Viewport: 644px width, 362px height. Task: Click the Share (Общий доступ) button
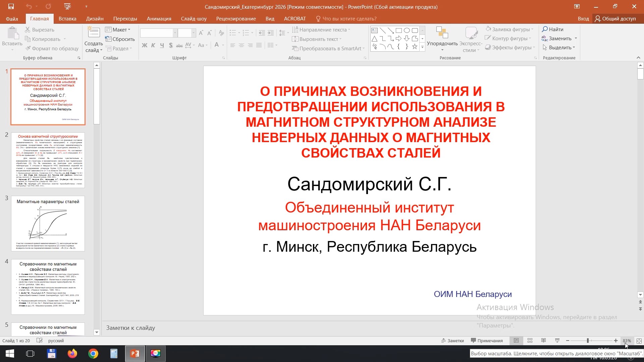click(x=615, y=19)
